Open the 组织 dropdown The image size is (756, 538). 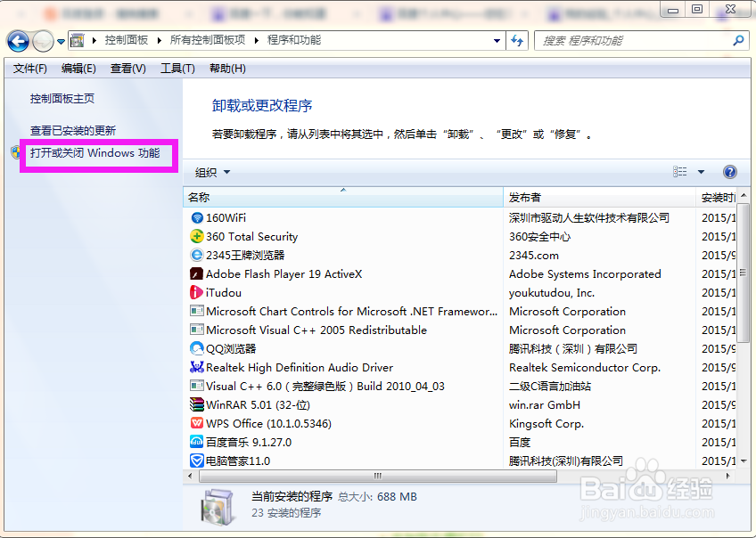[212, 172]
